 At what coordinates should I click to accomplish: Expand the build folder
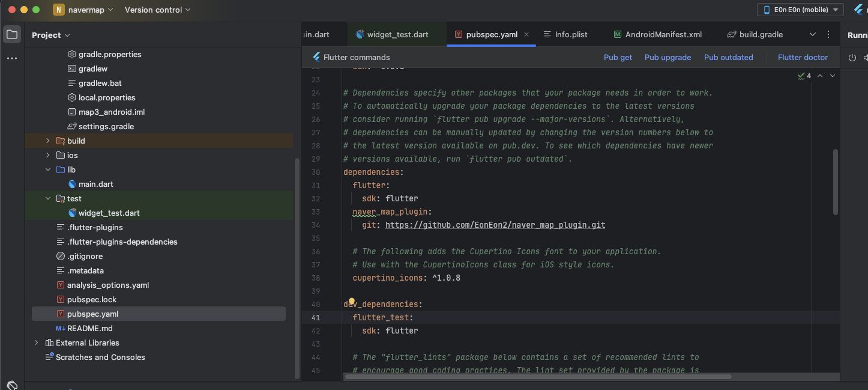[x=48, y=141]
